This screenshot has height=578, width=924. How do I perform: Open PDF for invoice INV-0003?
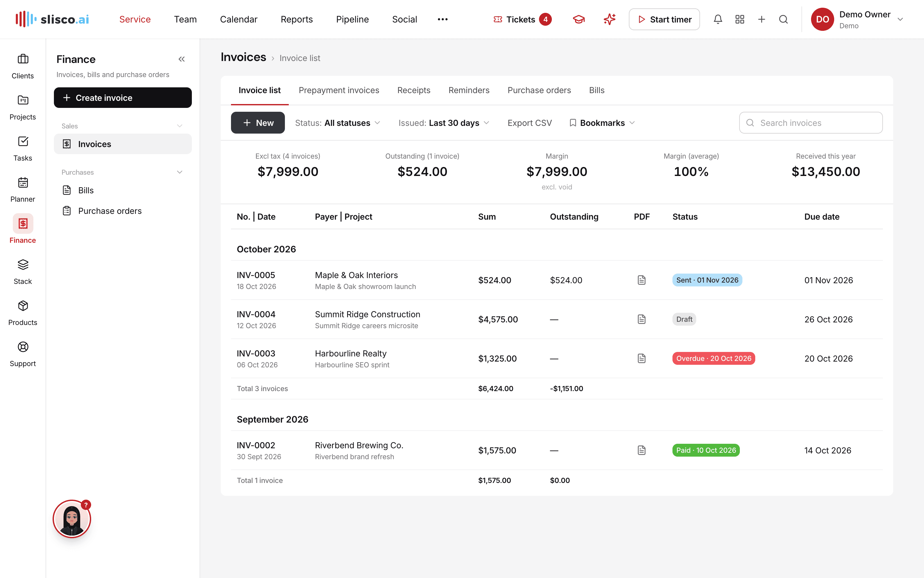[641, 358]
